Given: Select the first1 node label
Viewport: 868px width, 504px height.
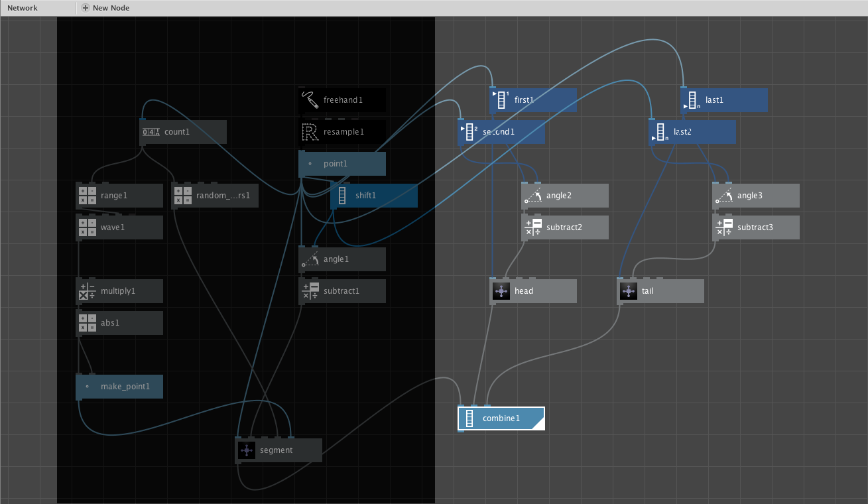Looking at the screenshot, I should tap(524, 100).
